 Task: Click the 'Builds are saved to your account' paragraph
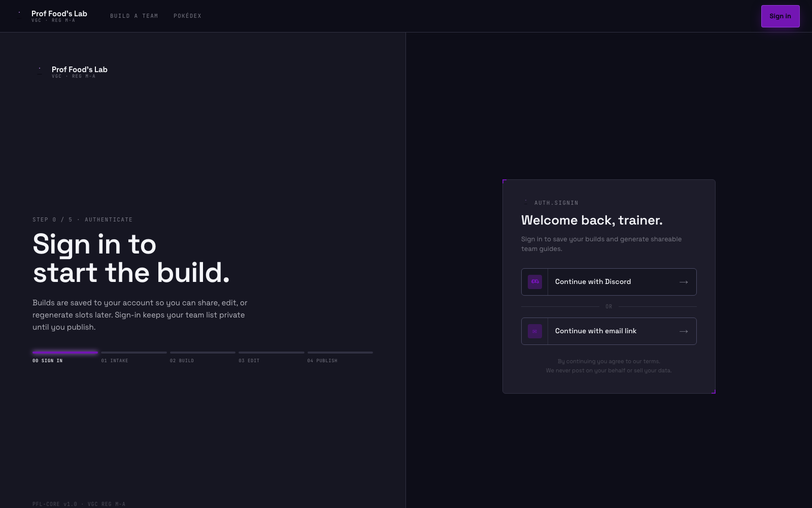[x=140, y=315]
